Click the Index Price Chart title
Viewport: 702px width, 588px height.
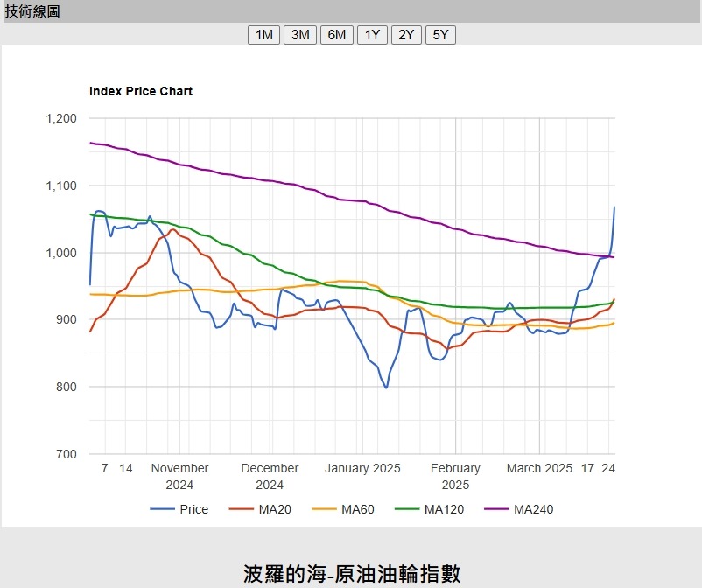coord(141,91)
